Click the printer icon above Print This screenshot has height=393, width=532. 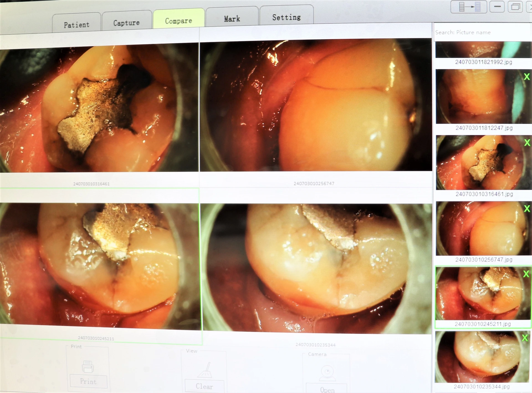pos(88,367)
